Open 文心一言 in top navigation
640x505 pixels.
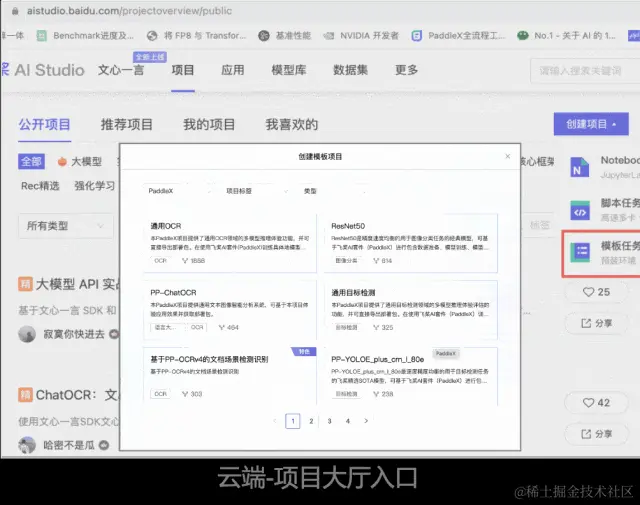pyautogui.click(x=121, y=70)
